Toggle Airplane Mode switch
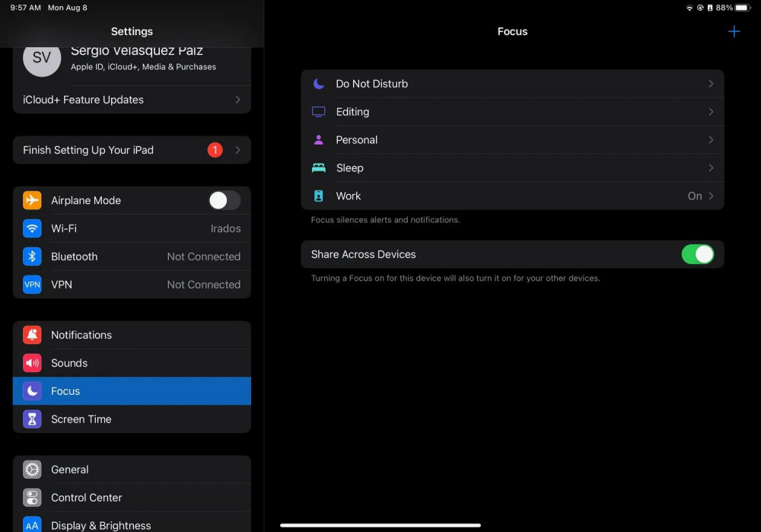The image size is (761, 532). pyautogui.click(x=224, y=200)
